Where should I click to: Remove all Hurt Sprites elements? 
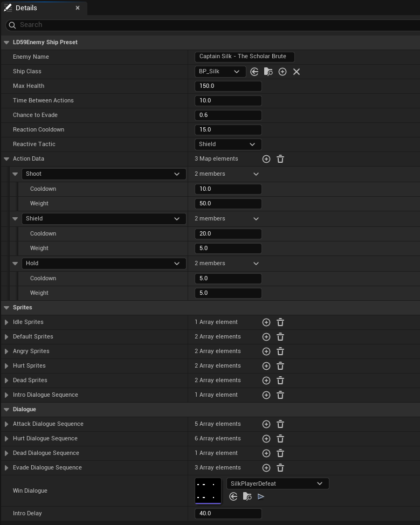click(x=280, y=366)
